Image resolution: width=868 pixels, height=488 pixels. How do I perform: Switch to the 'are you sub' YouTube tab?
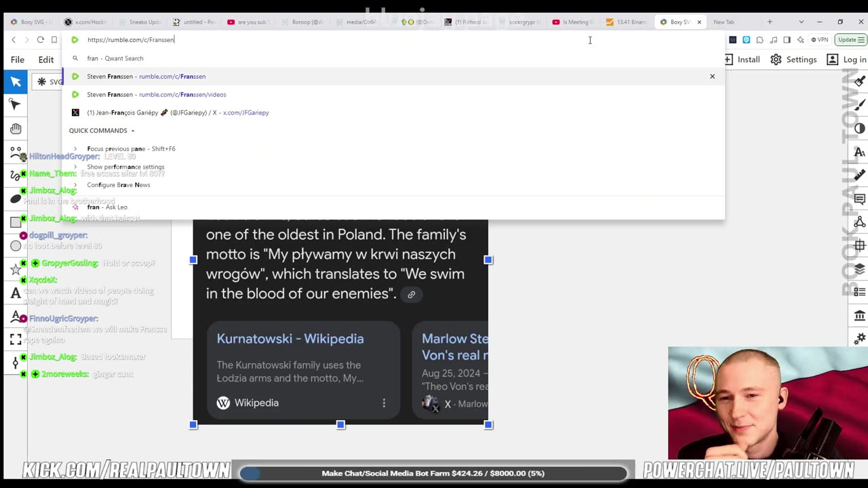[x=250, y=22]
